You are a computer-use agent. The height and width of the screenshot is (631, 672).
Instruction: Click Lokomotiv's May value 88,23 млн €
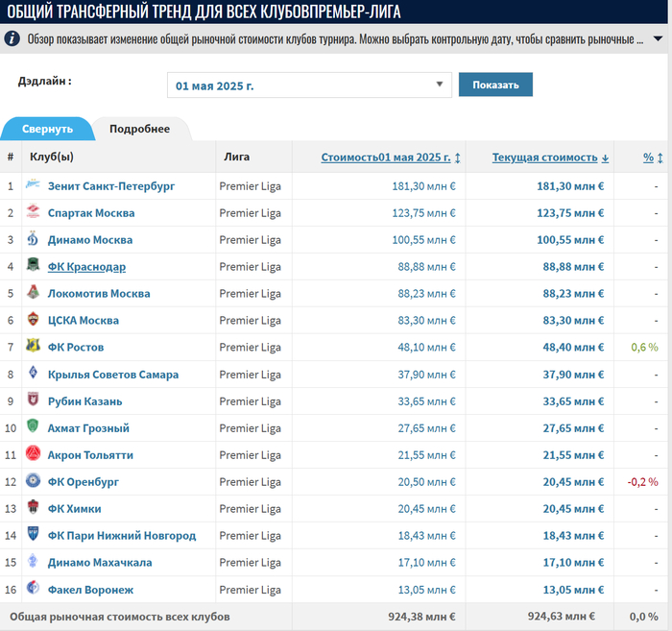tap(426, 294)
